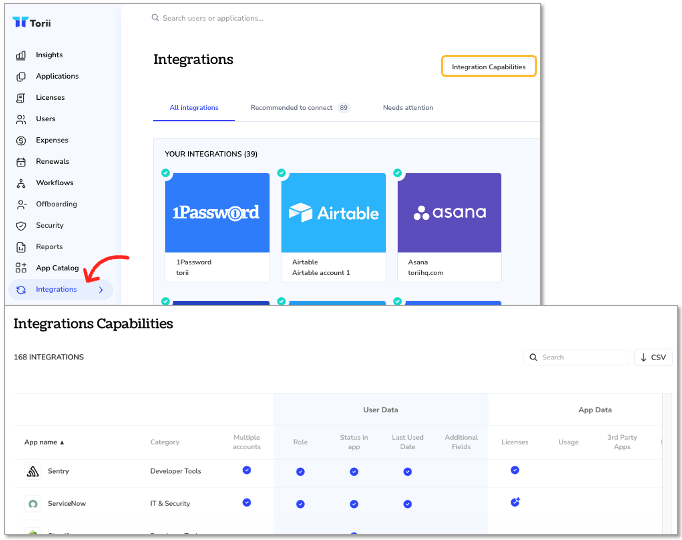Click the Users sidebar icon

click(x=21, y=119)
